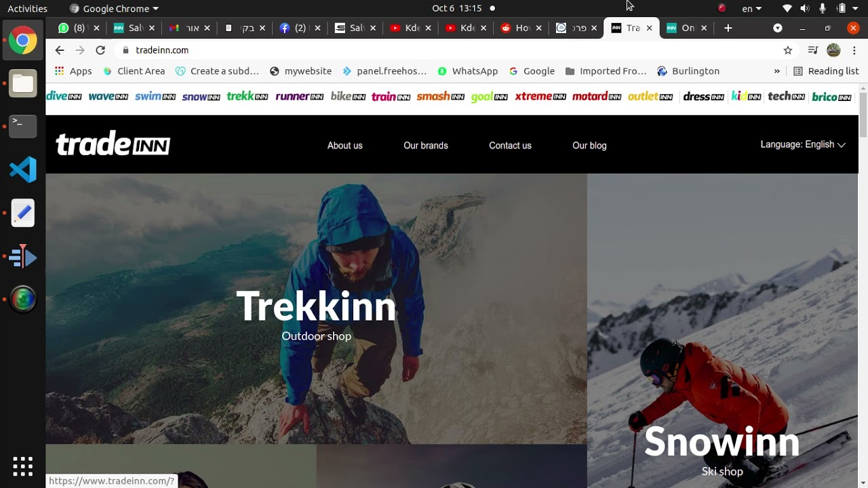Bookmark this page with the star icon

pyautogui.click(x=788, y=50)
